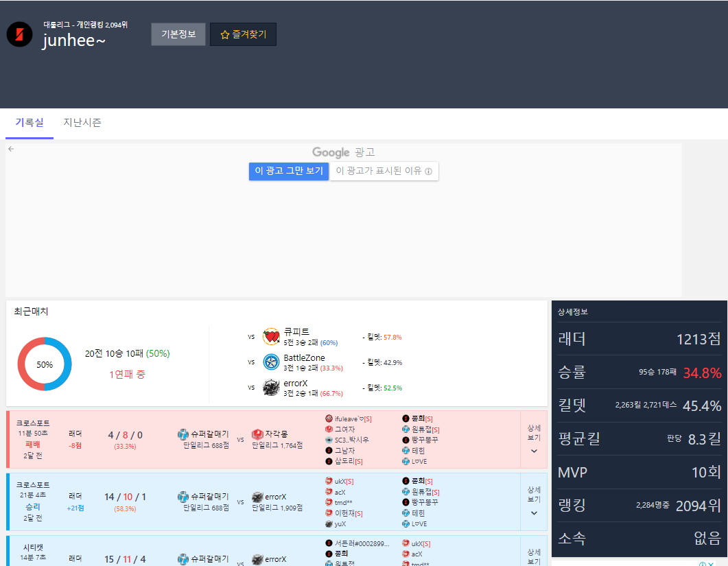Click the 큐피트 clan heart logo
This screenshot has height=566, width=728.
(x=271, y=337)
